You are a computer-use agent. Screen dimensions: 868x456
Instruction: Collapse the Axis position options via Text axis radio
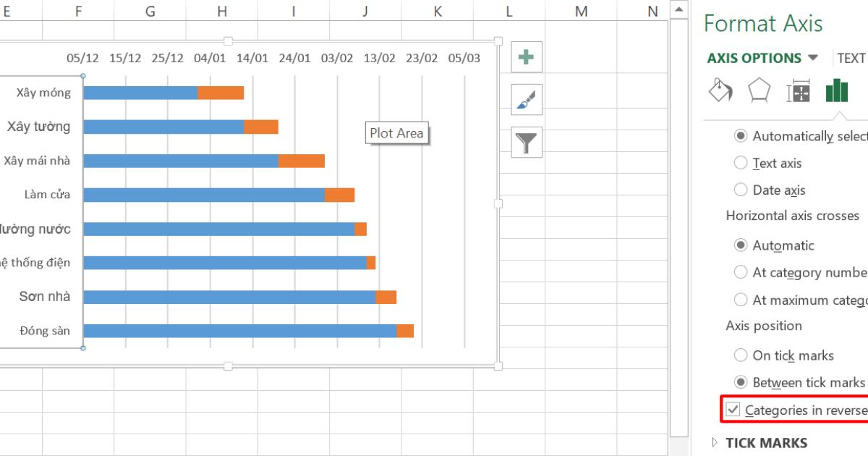click(741, 163)
